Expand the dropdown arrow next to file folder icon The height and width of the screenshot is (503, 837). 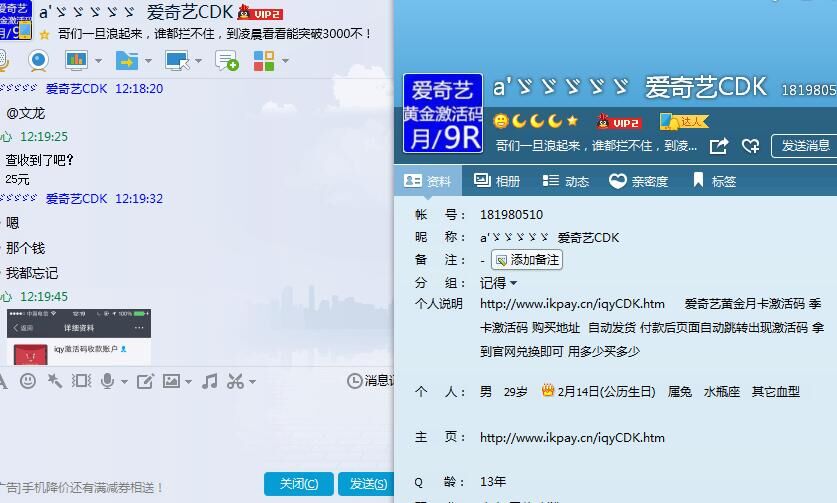coord(148,61)
